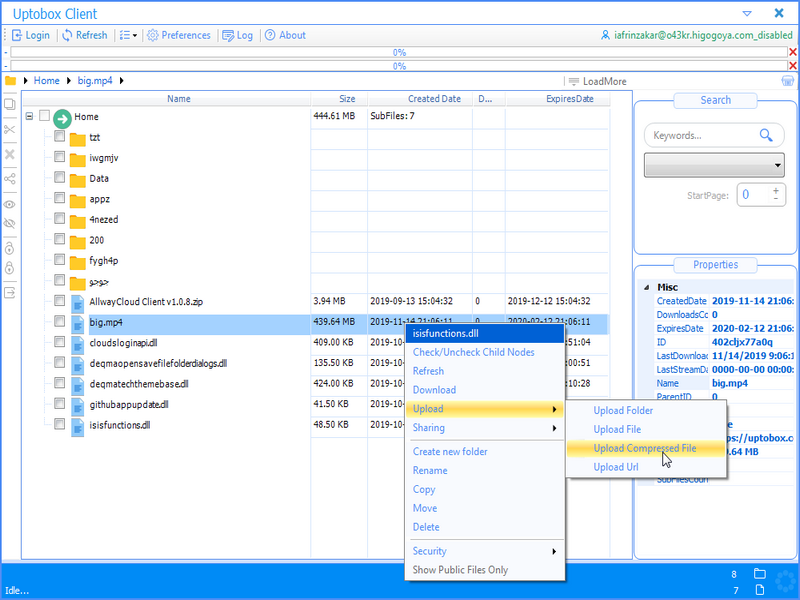Click the isisfunctions.dll file icon in tree
The image size is (800, 600).
click(x=77, y=427)
